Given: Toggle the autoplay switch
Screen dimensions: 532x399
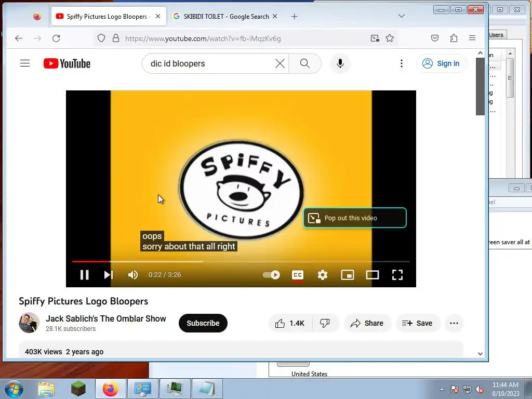Looking at the screenshot, I should tap(271, 275).
